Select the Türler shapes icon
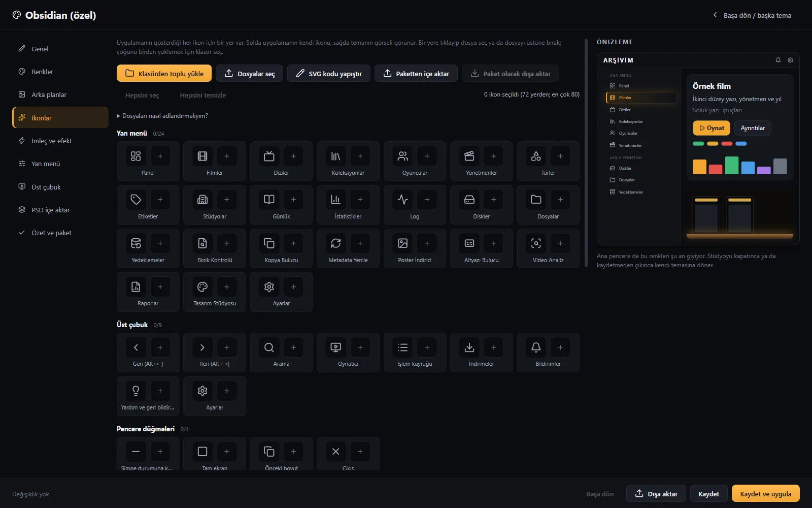This screenshot has width=812, height=508. [x=536, y=156]
